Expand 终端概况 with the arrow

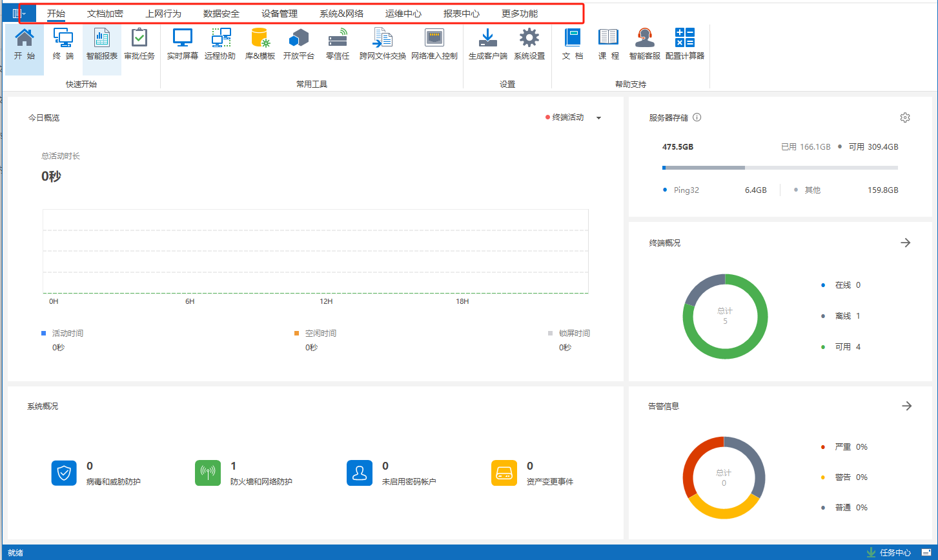906,243
